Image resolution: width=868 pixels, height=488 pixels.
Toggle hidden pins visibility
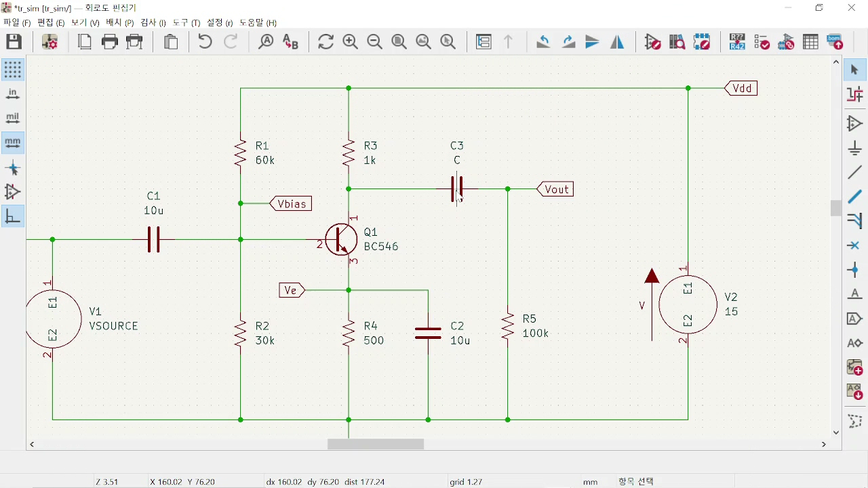click(12, 192)
